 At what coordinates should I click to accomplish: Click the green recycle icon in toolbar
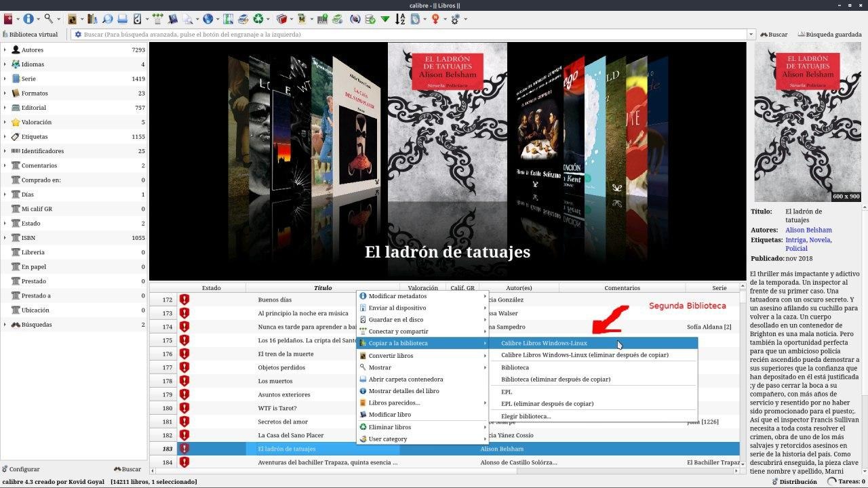(258, 19)
